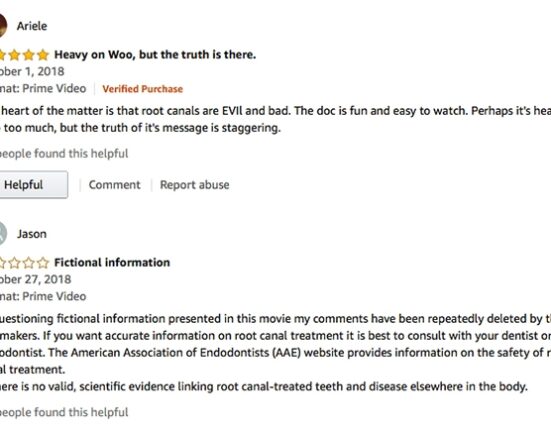Click Prime Video format on Jason's review

coord(43,296)
